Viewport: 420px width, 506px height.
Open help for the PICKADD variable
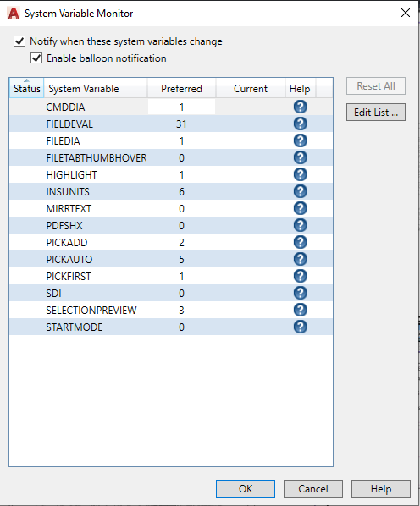(x=301, y=242)
